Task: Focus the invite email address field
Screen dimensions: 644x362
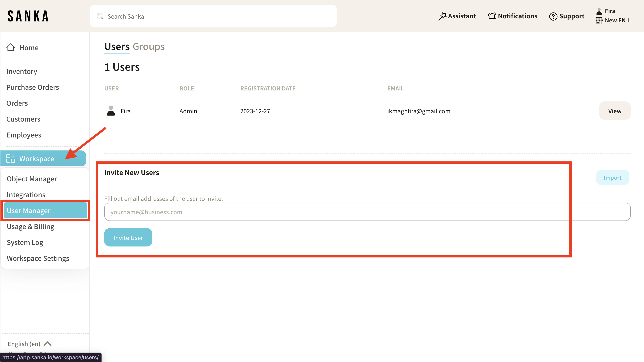Action: 367,212
